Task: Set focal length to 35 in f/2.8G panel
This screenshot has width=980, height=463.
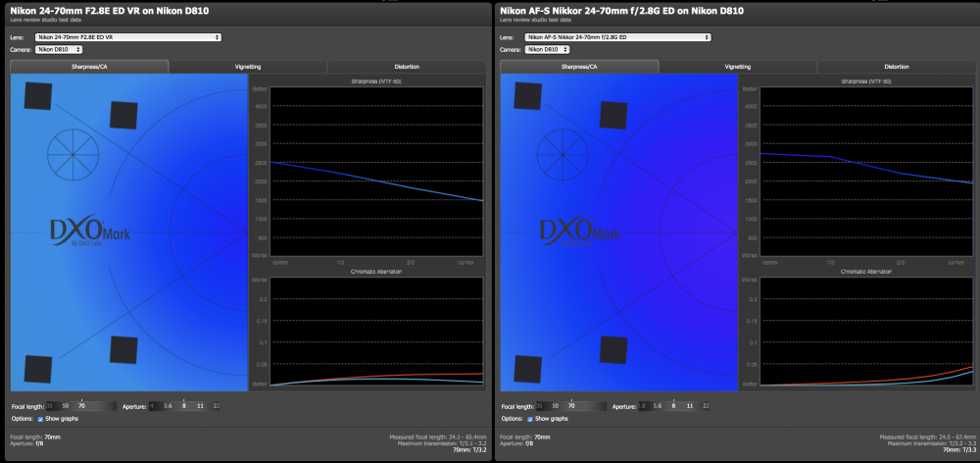Action: click(x=539, y=406)
